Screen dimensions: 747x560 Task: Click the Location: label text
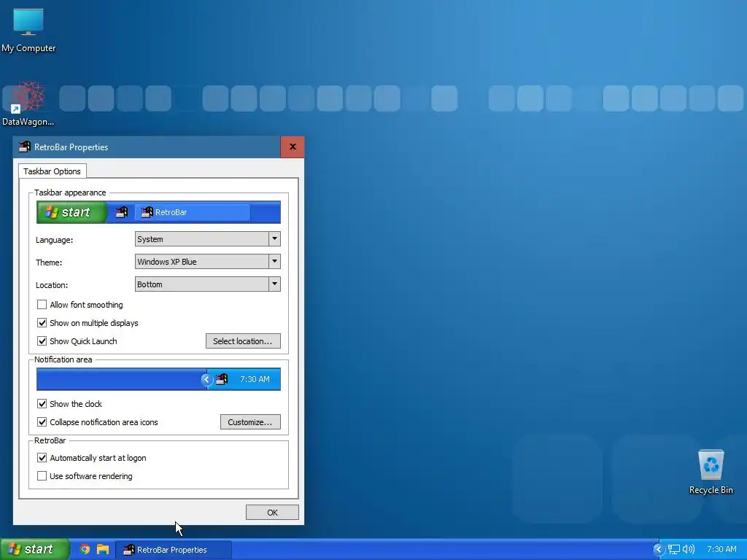tap(52, 285)
